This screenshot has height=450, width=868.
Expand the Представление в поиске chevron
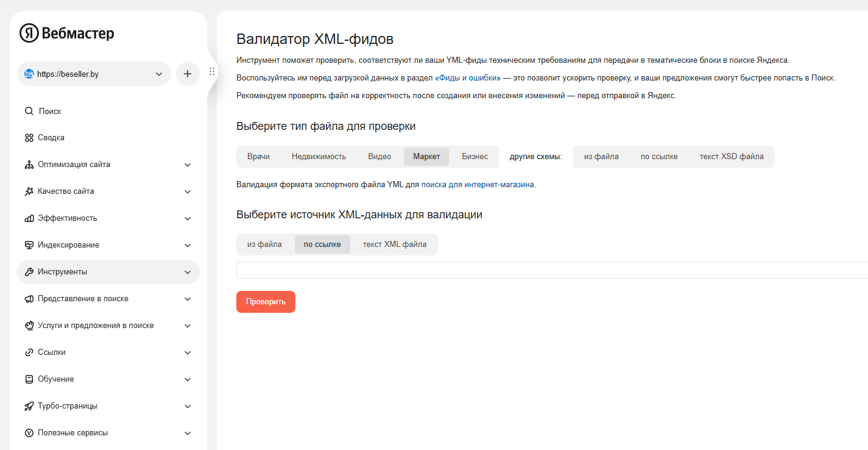point(188,299)
